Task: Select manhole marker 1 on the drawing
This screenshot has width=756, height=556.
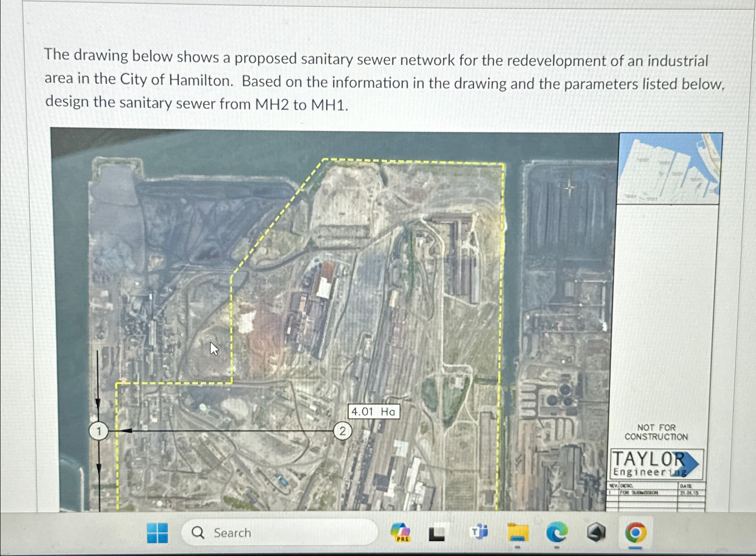Action: (x=99, y=431)
